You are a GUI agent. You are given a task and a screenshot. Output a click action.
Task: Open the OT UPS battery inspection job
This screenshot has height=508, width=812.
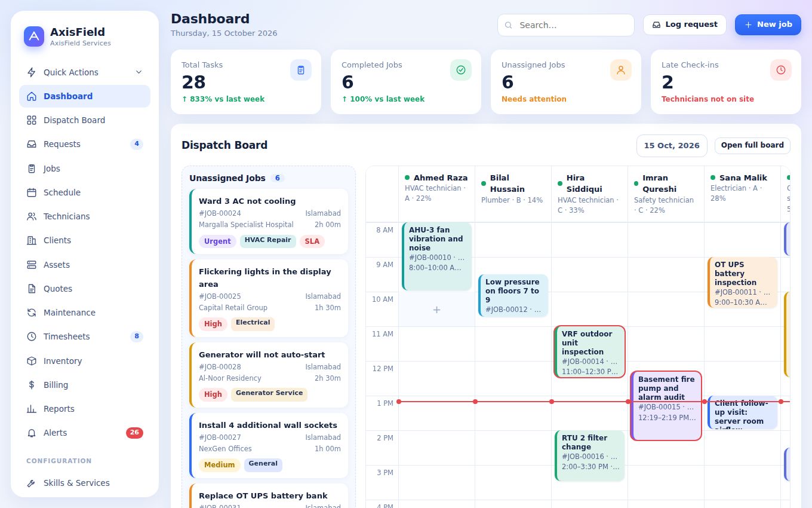click(x=742, y=283)
